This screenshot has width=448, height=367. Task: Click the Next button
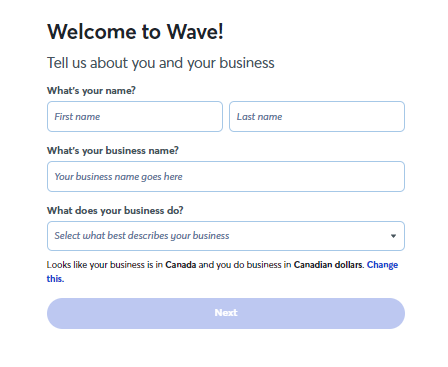click(226, 313)
